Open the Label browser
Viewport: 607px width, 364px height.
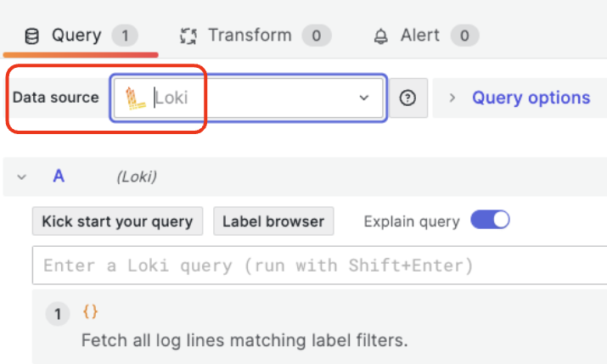point(273,221)
